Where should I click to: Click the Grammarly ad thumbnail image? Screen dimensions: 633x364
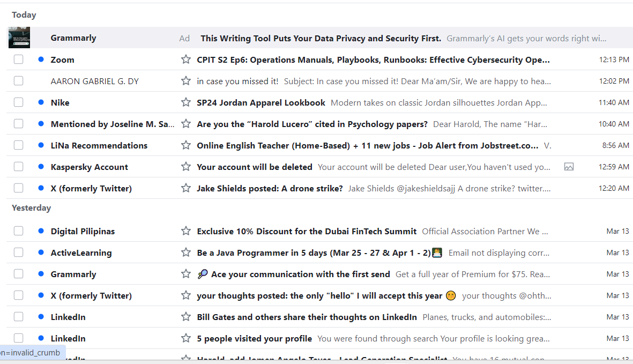click(19, 38)
